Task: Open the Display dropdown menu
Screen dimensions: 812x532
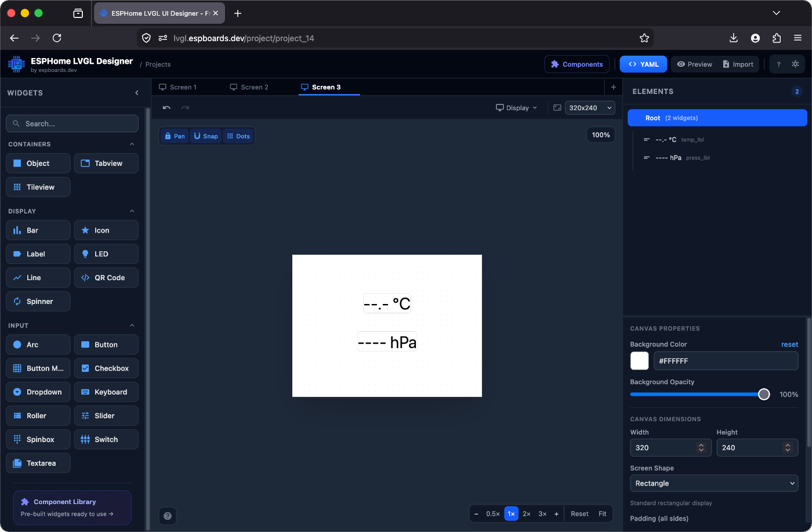Action: point(516,108)
